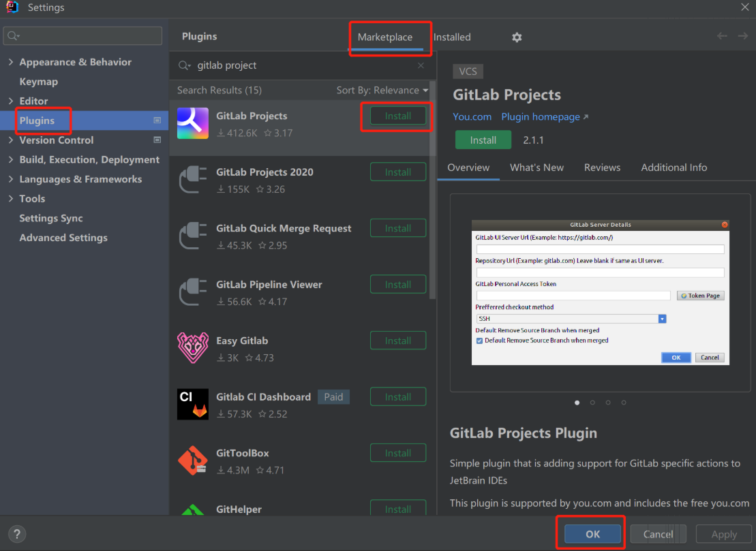The height and width of the screenshot is (551, 756).
Task: Click the GitLab Projects plugin icon
Action: click(x=193, y=123)
